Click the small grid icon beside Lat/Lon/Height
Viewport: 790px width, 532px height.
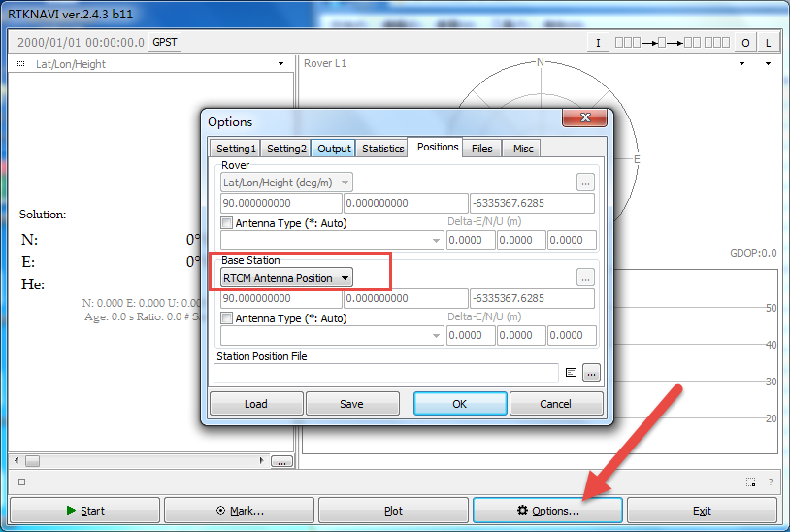(x=20, y=63)
